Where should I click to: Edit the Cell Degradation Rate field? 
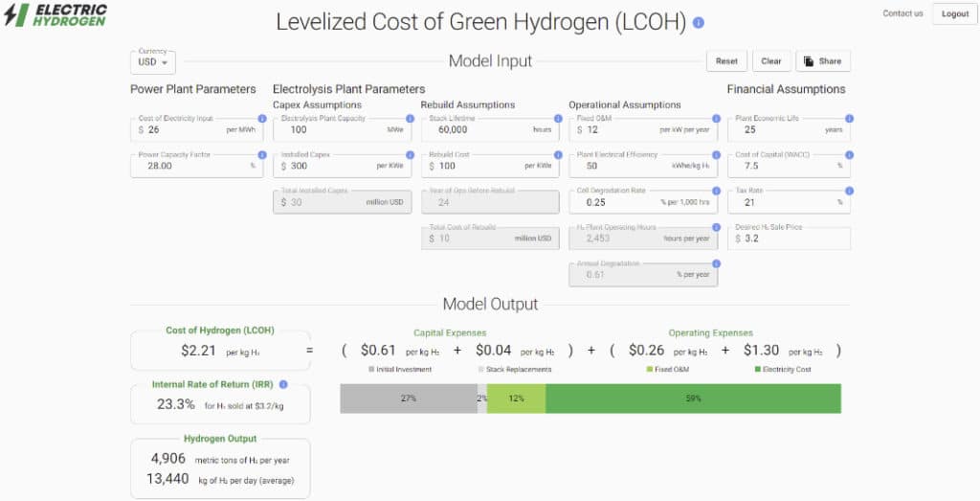pos(643,202)
